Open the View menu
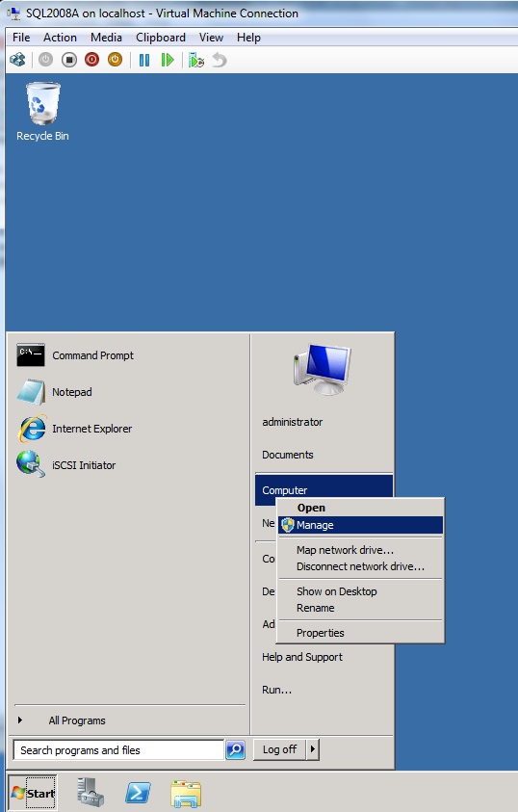 tap(211, 38)
